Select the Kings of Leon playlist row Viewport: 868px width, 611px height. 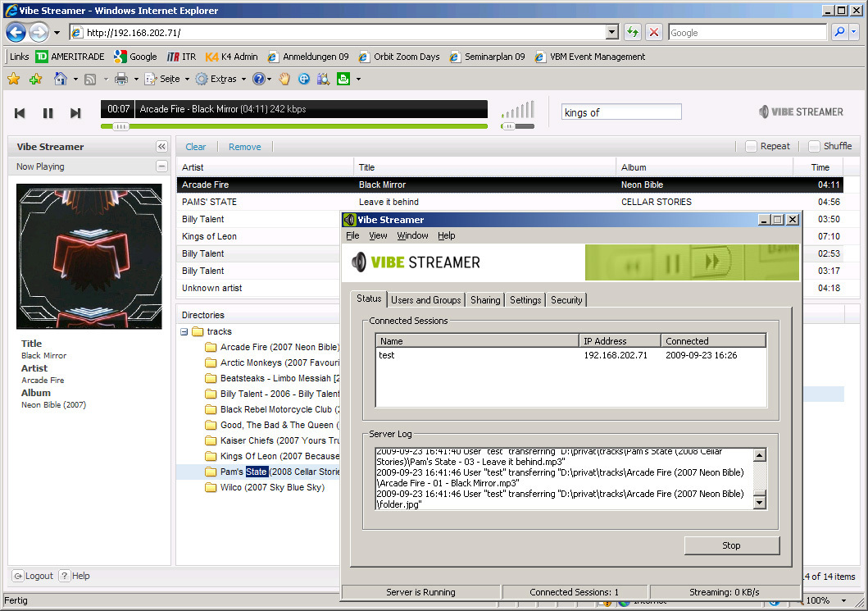point(258,236)
